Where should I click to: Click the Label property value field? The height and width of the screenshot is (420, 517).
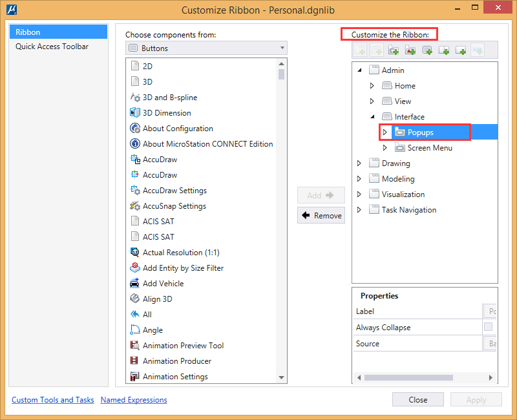pos(490,311)
